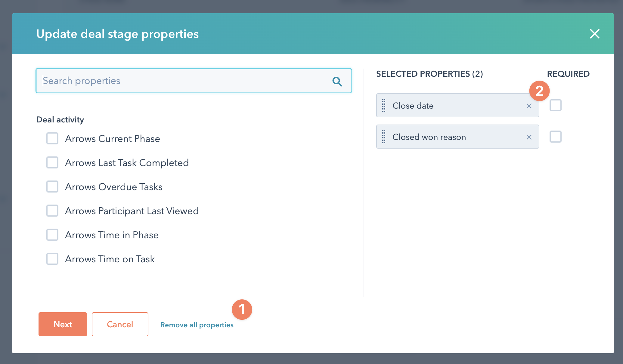Close the Update deal stage properties dialog
623x364 pixels.
pyautogui.click(x=594, y=34)
